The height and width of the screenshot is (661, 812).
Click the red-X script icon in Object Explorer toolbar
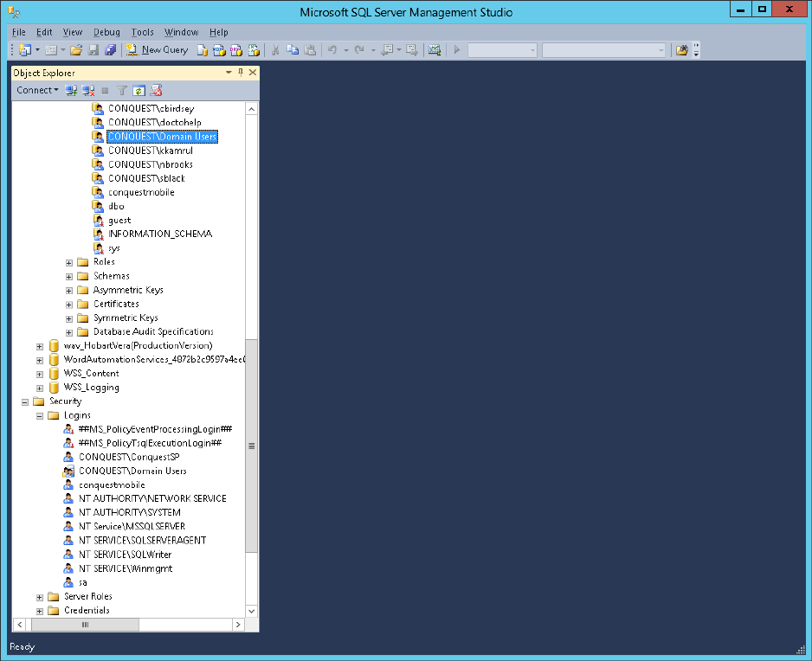click(x=156, y=91)
